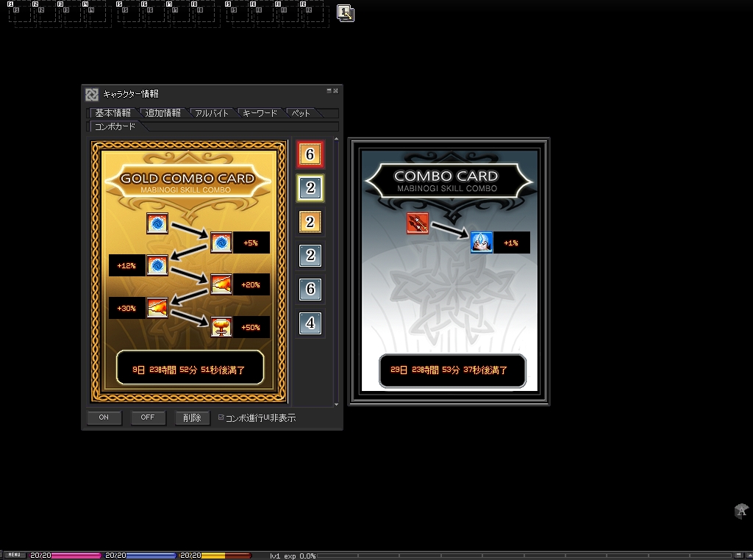Minimize the キャラクター情報 window
The image size is (753, 560).
click(329, 90)
